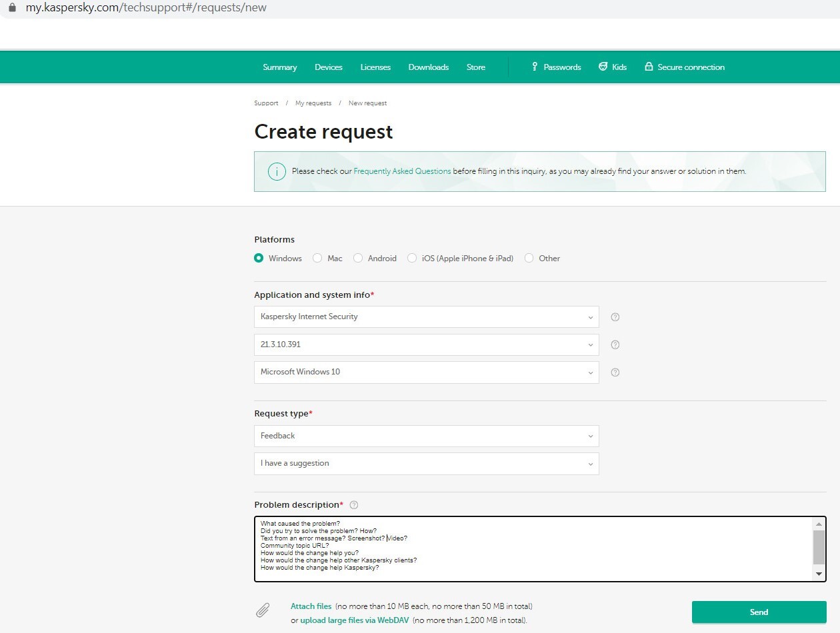Expand the Microsoft Windows 10 OS dropdown

click(426, 372)
